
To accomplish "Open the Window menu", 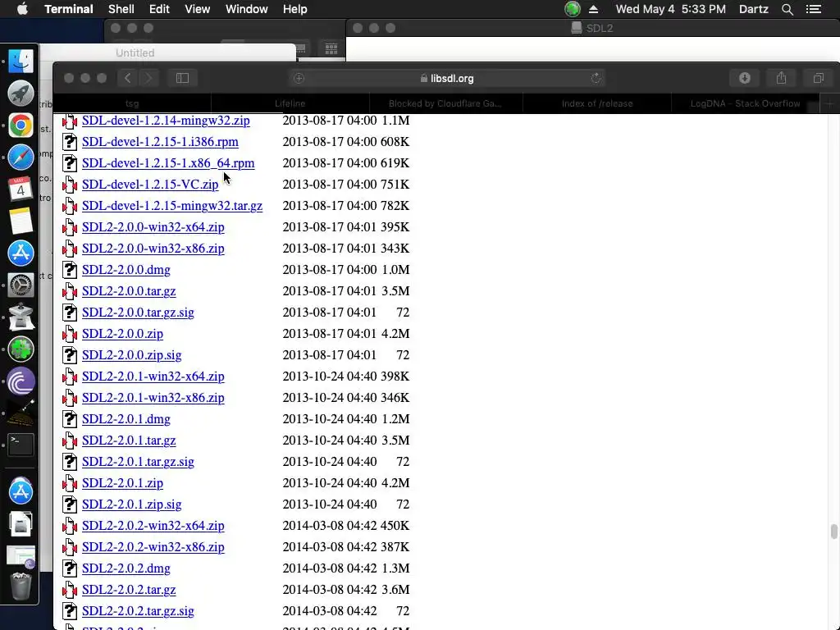I will (x=246, y=9).
